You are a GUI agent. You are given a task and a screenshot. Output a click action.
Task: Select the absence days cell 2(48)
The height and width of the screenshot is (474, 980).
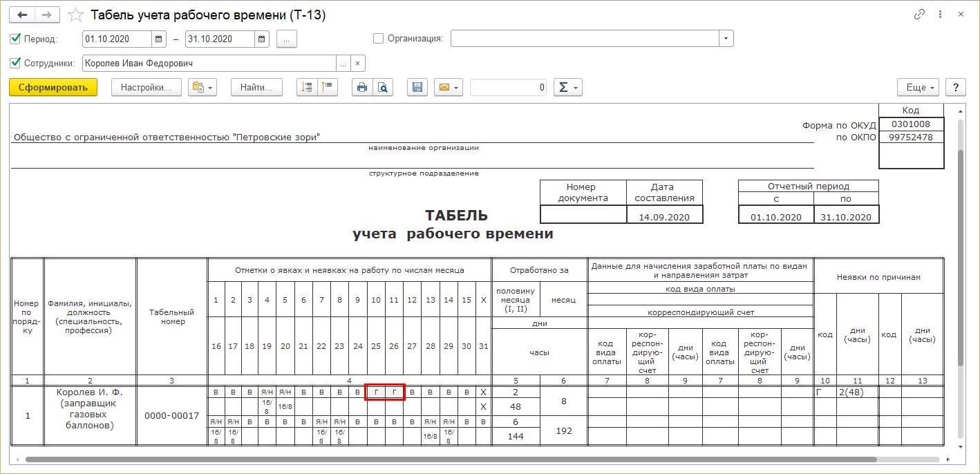click(858, 392)
